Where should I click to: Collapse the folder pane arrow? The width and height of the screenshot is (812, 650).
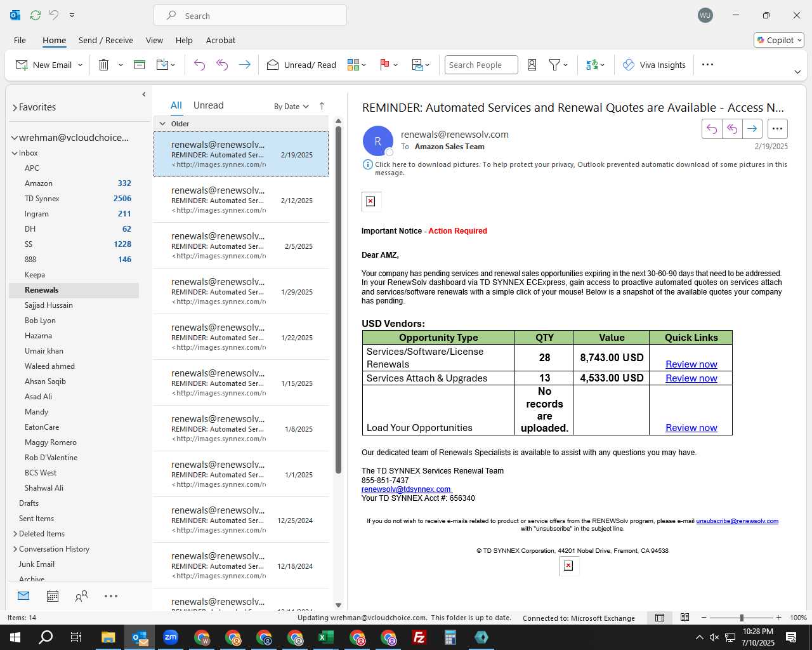click(x=144, y=95)
